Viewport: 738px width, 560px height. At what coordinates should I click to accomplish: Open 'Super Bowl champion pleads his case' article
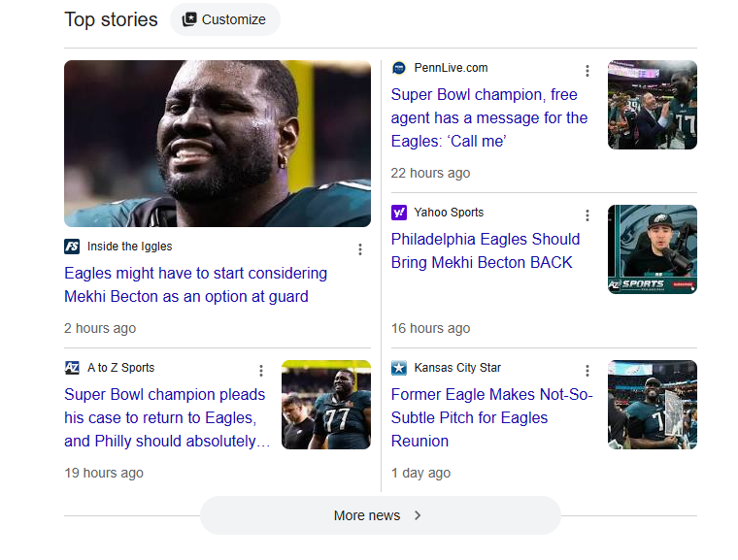(x=167, y=417)
